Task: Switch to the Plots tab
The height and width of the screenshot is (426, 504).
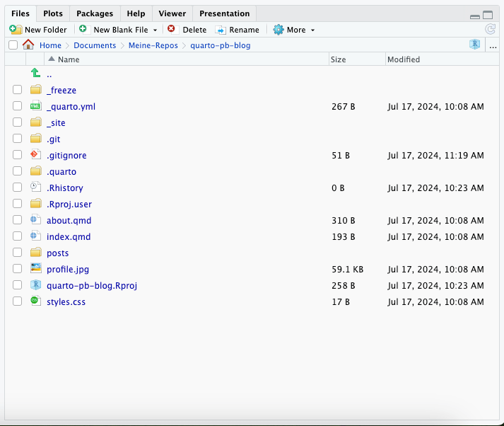Action: tap(53, 13)
